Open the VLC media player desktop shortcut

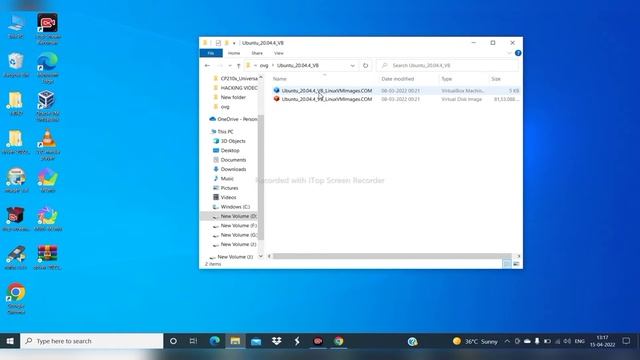47,144
